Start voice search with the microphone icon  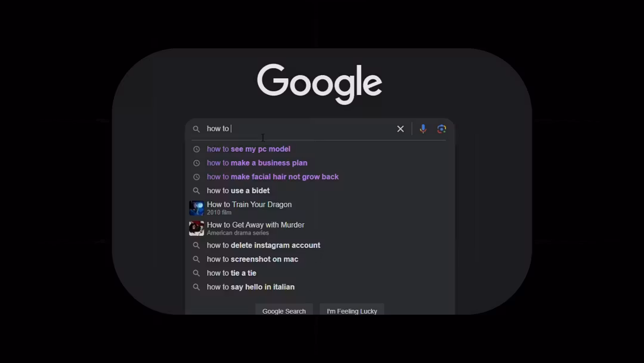423,129
